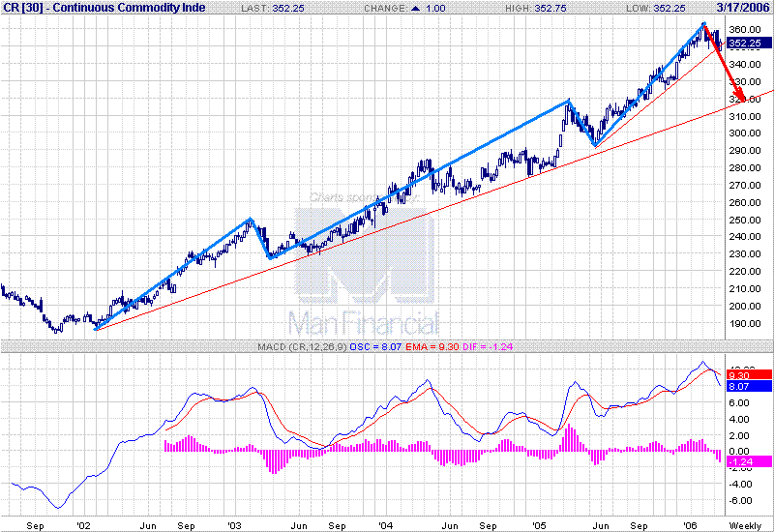Click the 250.00 price axis label
774x532 pixels.
[744, 221]
